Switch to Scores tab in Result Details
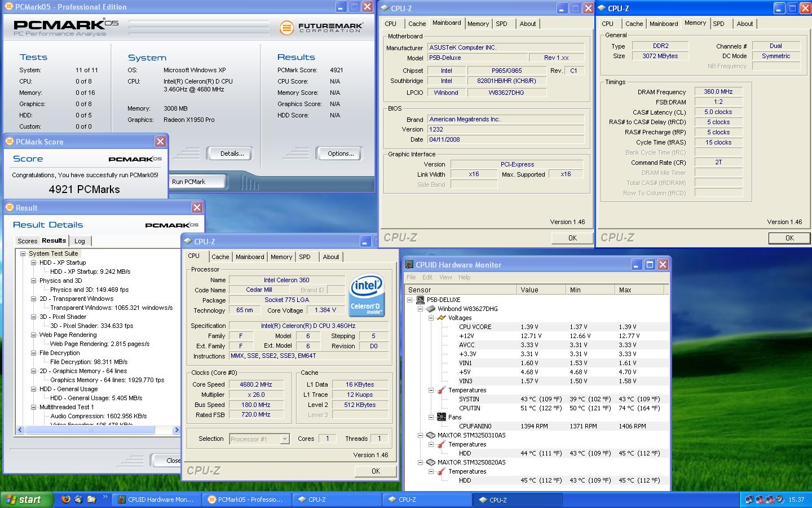 pyautogui.click(x=27, y=241)
